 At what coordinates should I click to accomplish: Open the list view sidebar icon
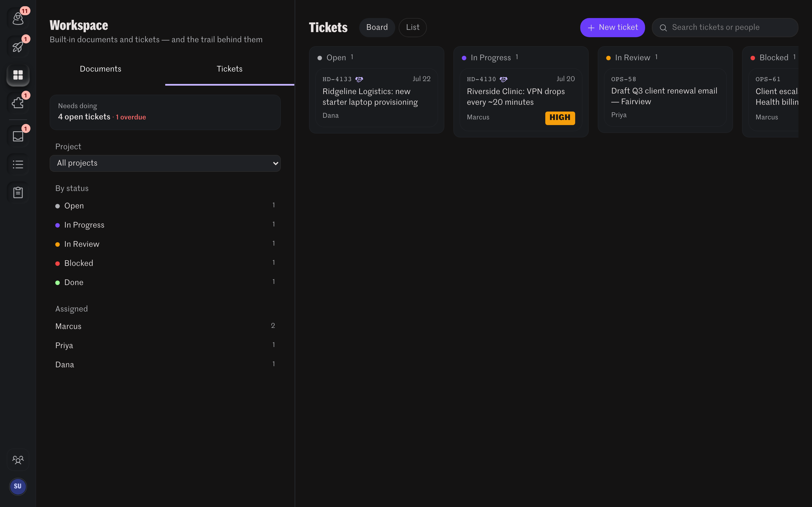click(x=18, y=164)
